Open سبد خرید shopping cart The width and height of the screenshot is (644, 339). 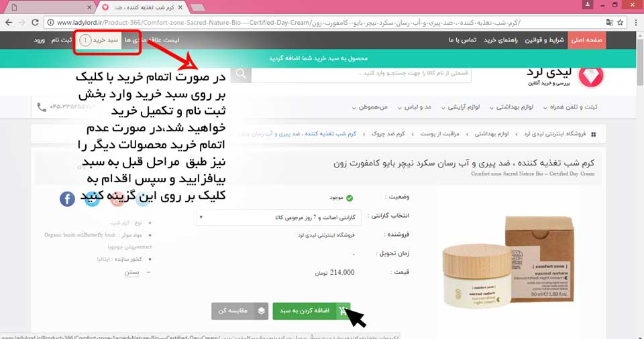[x=99, y=40]
